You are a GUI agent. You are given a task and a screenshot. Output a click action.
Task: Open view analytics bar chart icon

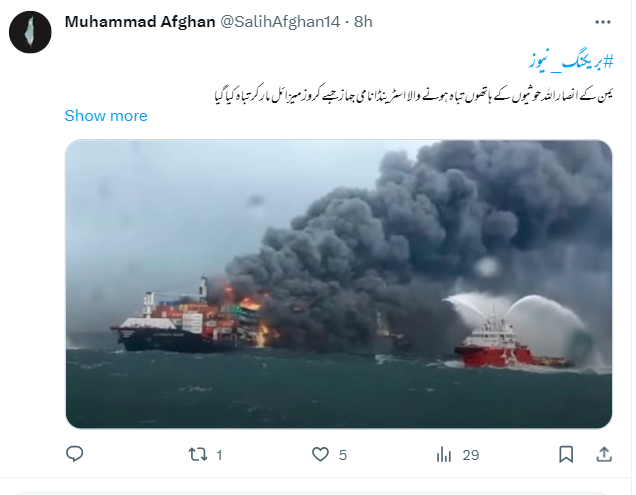[444, 454]
